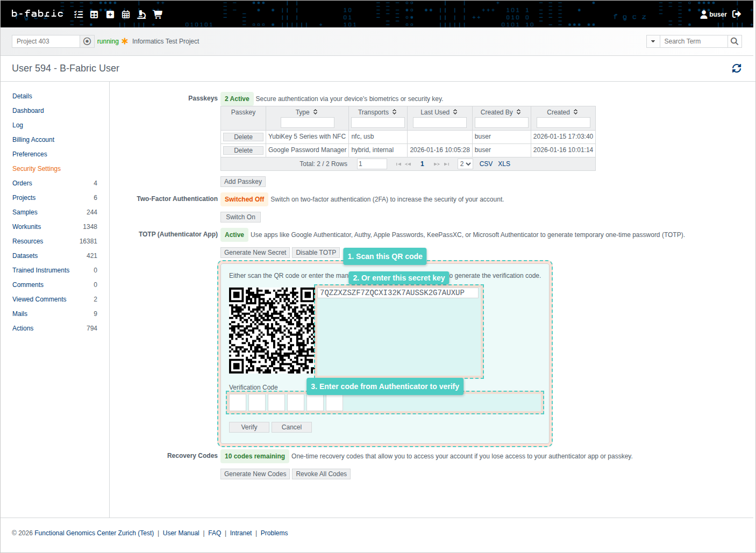Open the rows-per-page dropdown in passkeys table

(465, 164)
